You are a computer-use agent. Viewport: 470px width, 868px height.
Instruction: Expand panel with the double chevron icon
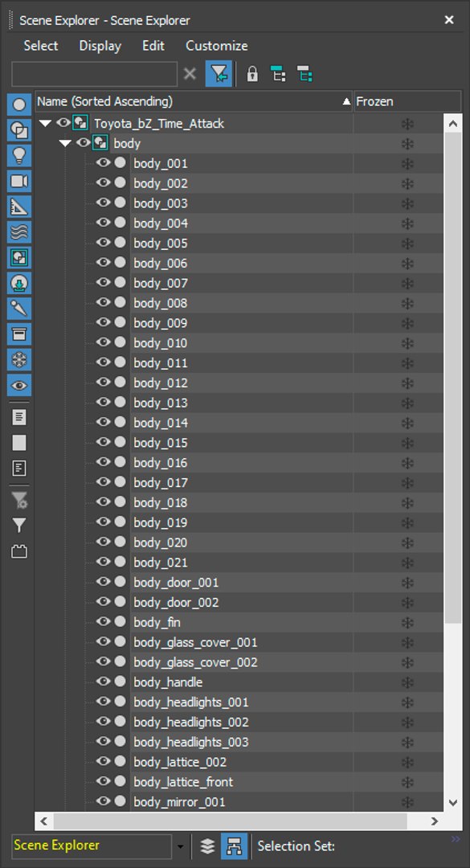[x=456, y=839]
